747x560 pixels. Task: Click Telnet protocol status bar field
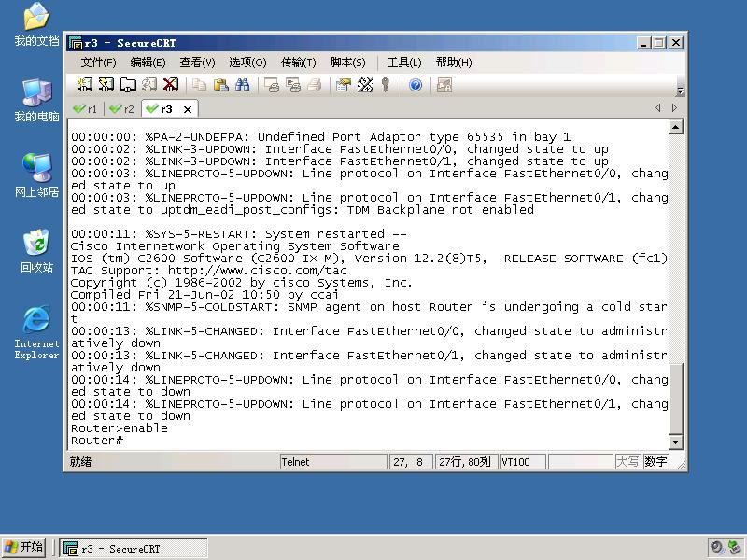(x=333, y=462)
